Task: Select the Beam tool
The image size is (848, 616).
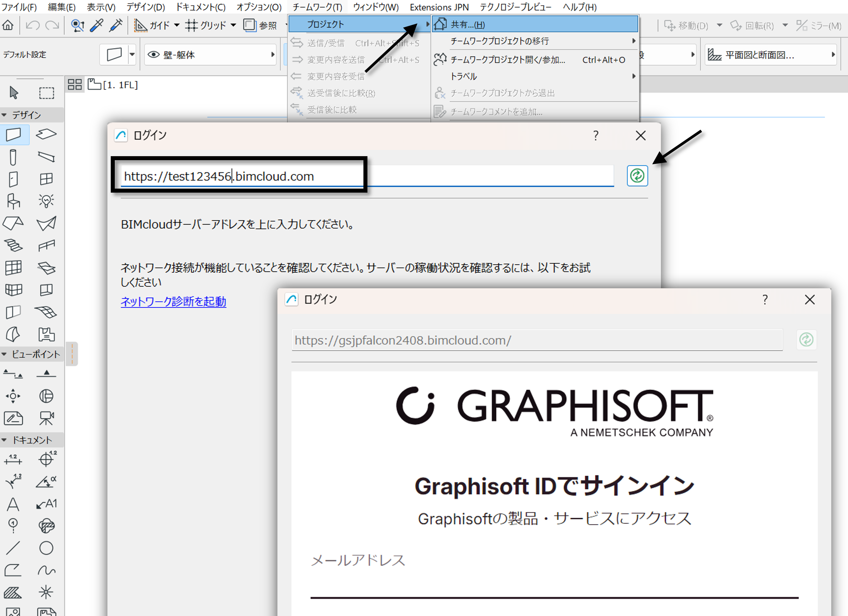Action: coord(46,157)
